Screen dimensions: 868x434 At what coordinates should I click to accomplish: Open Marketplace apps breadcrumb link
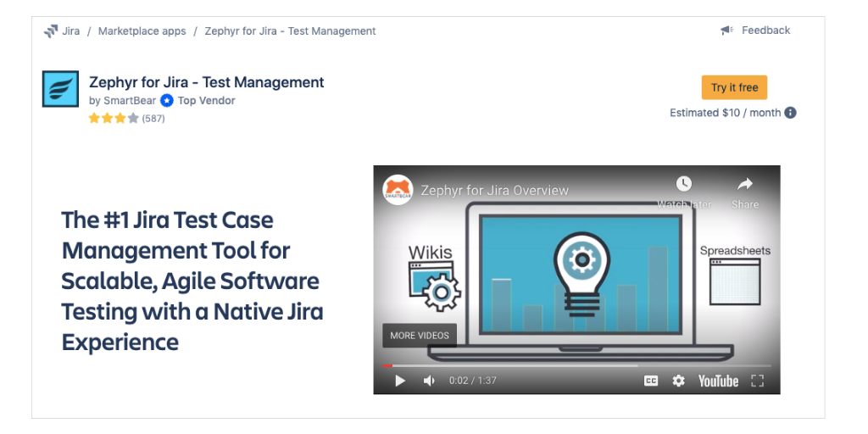(142, 31)
